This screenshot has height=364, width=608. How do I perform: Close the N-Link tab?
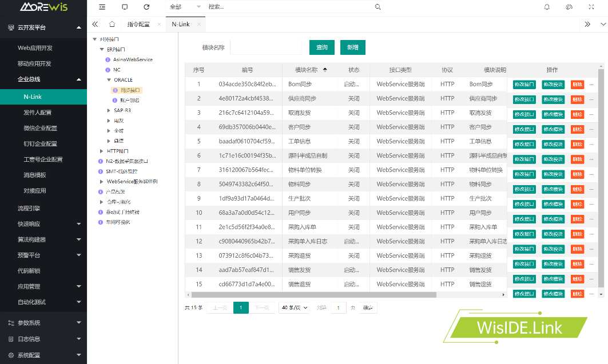pos(199,25)
